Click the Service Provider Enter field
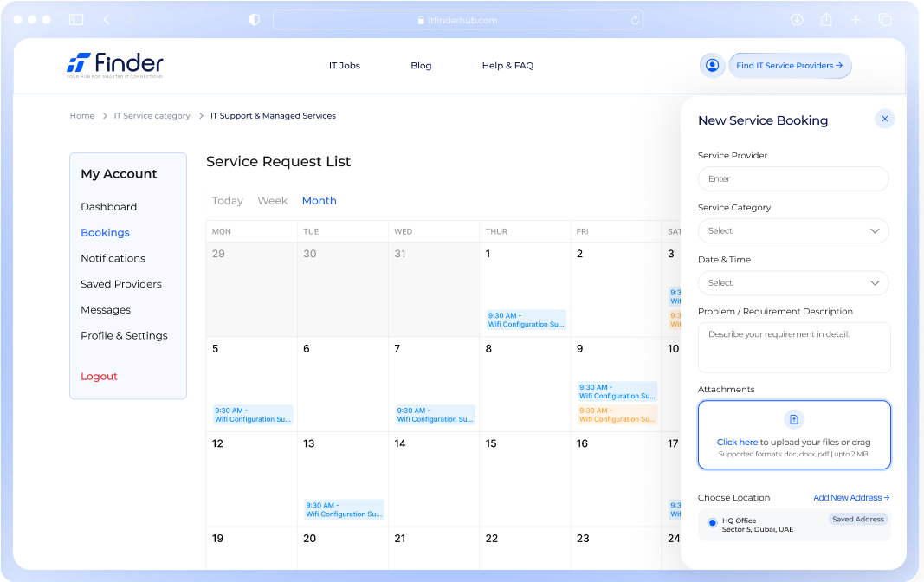This screenshot has height=582, width=924. click(x=793, y=179)
